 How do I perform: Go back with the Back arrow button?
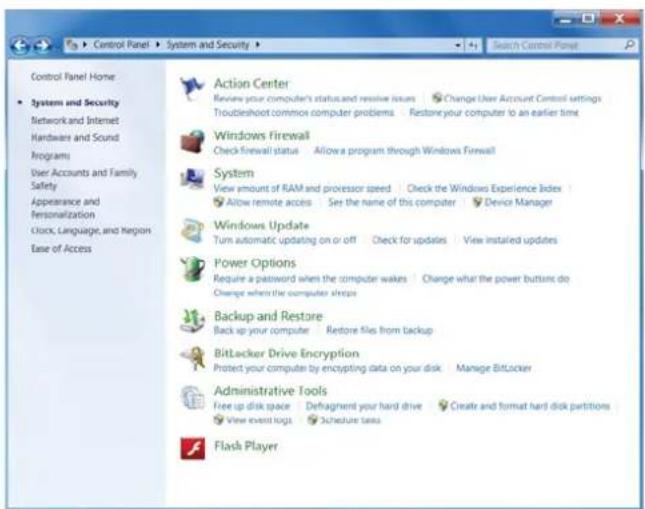[x=20, y=45]
